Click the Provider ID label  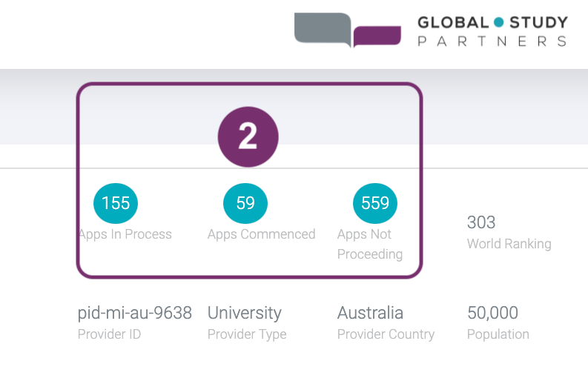click(x=109, y=334)
